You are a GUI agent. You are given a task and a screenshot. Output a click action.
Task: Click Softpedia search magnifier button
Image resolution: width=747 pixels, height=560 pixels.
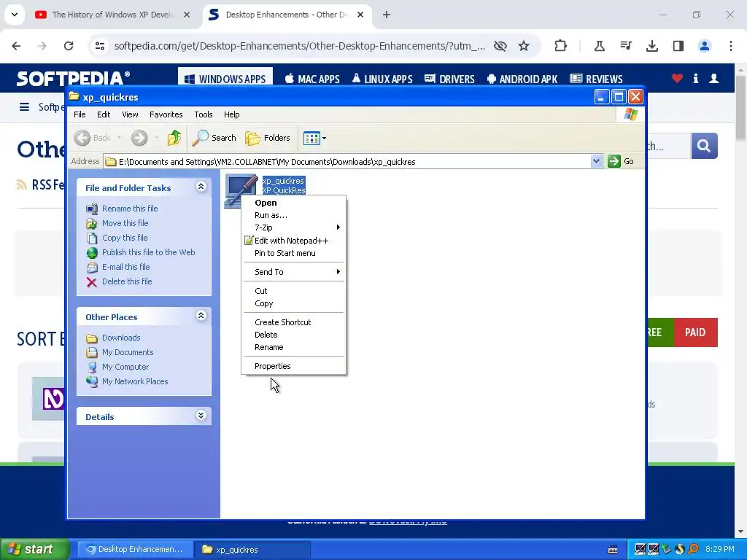704,146
